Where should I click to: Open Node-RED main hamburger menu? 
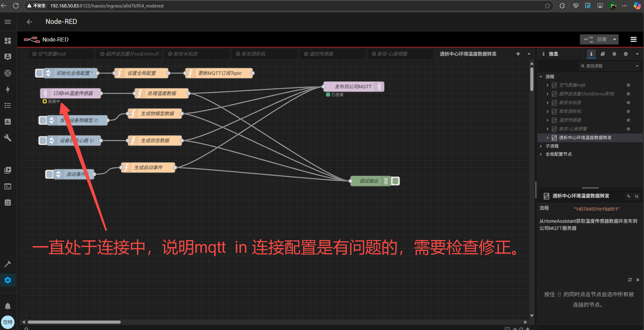633,39
